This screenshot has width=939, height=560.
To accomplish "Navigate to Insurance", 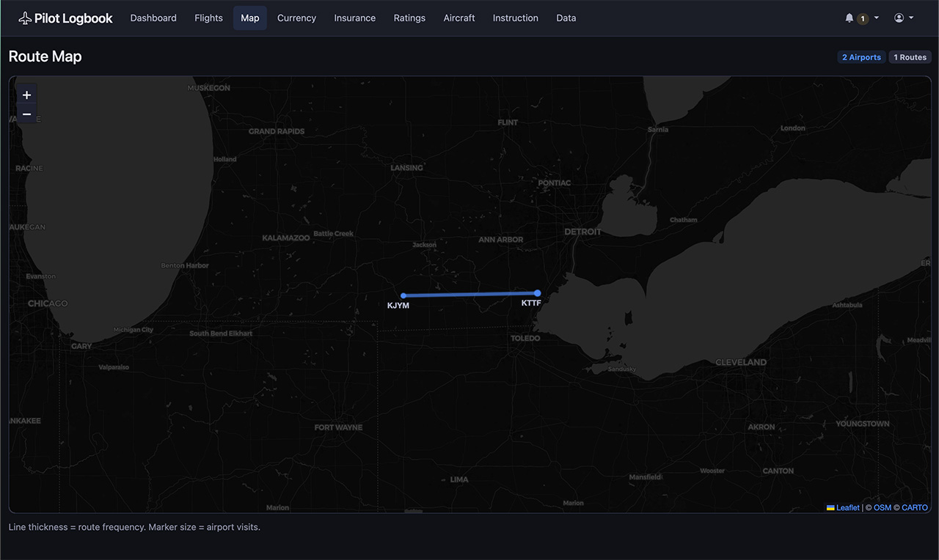I will pyautogui.click(x=354, y=18).
